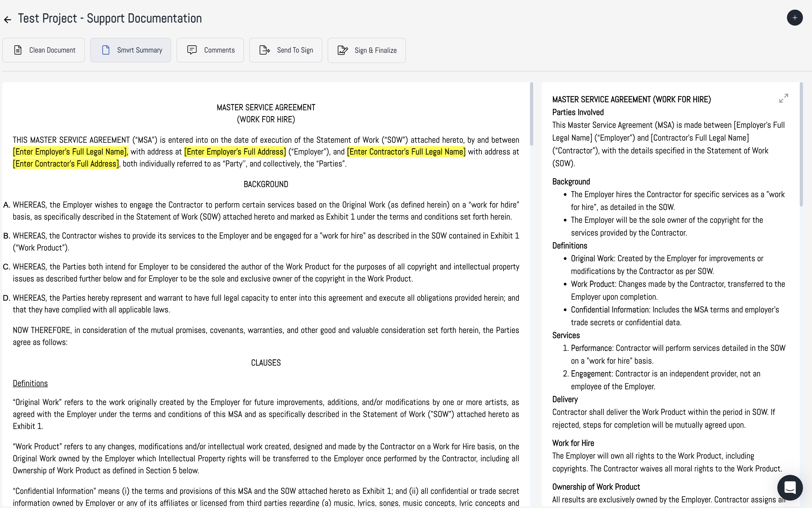Click the back arrow icon

pos(7,19)
